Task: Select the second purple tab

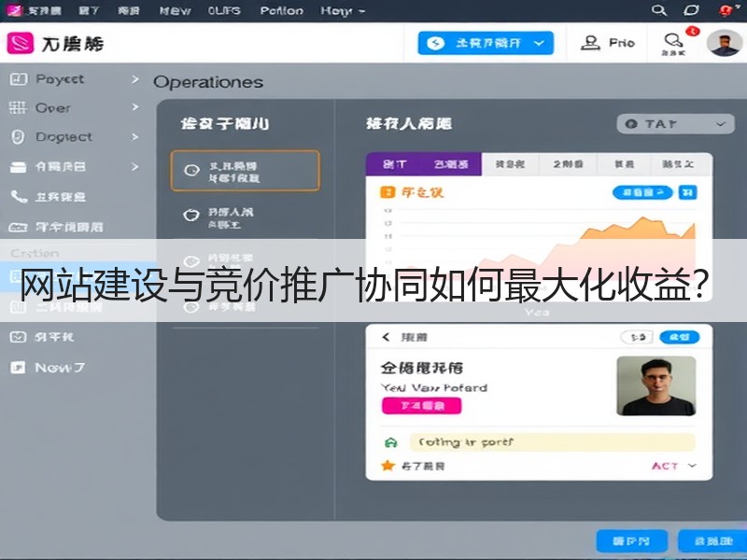Action: (451, 164)
